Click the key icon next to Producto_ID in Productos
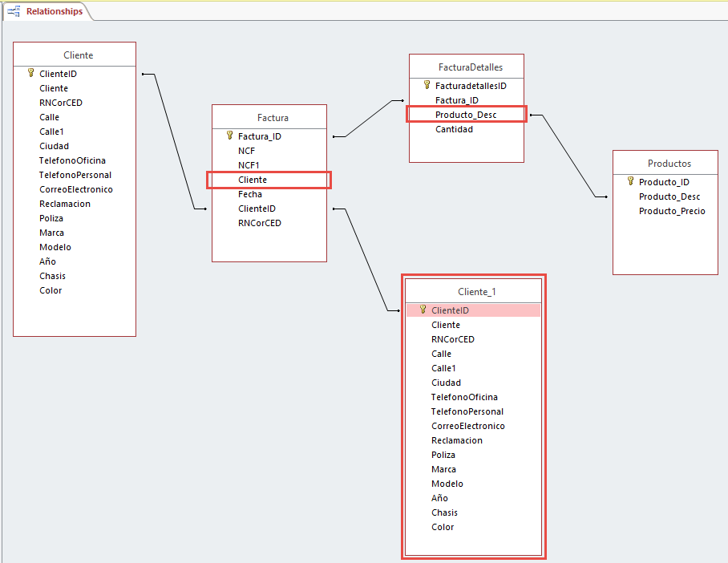This screenshot has height=563, width=728. coord(630,181)
